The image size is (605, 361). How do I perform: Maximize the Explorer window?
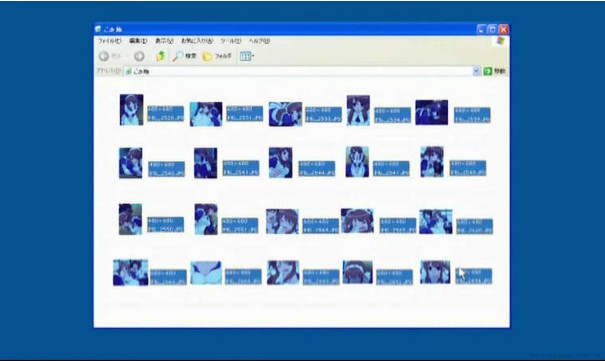(492, 29)
